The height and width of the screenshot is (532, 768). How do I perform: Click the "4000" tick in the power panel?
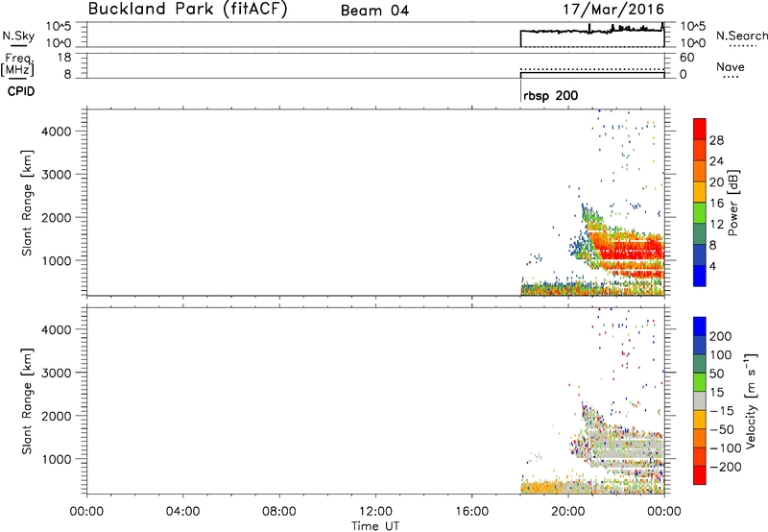tap(56, 132)
